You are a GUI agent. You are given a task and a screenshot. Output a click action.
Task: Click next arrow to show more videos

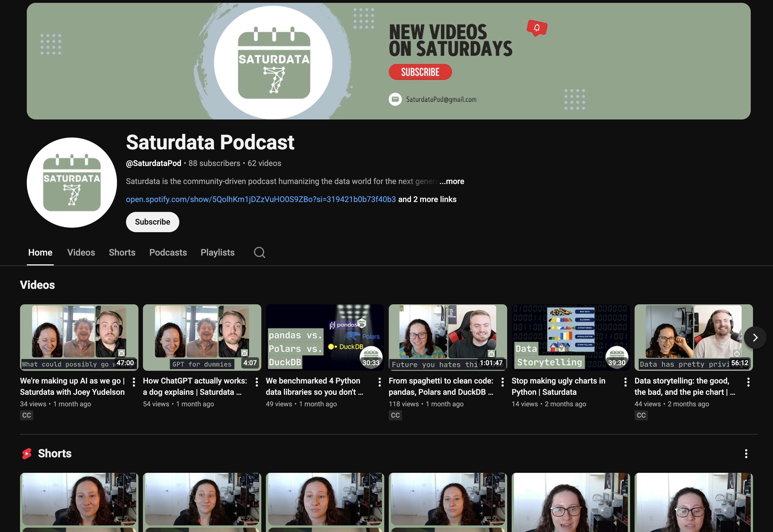pyautogui.click(x=755, y=338)
